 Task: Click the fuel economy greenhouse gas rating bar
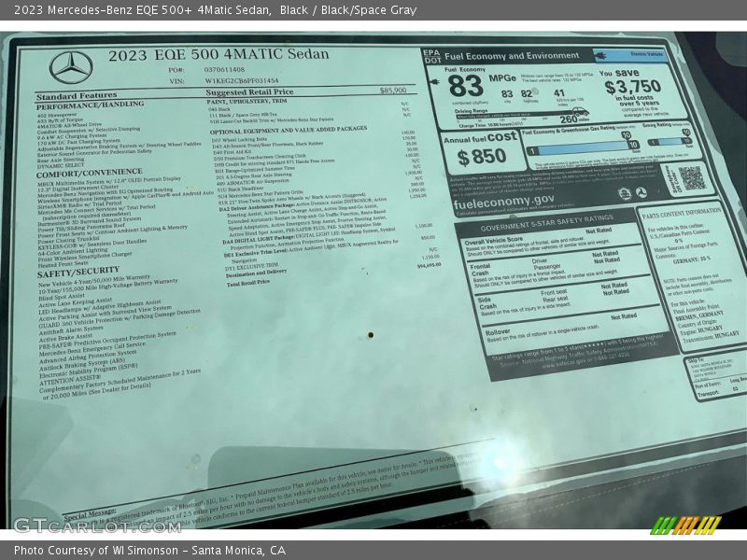pyautogui.click(x=582, y=147)
